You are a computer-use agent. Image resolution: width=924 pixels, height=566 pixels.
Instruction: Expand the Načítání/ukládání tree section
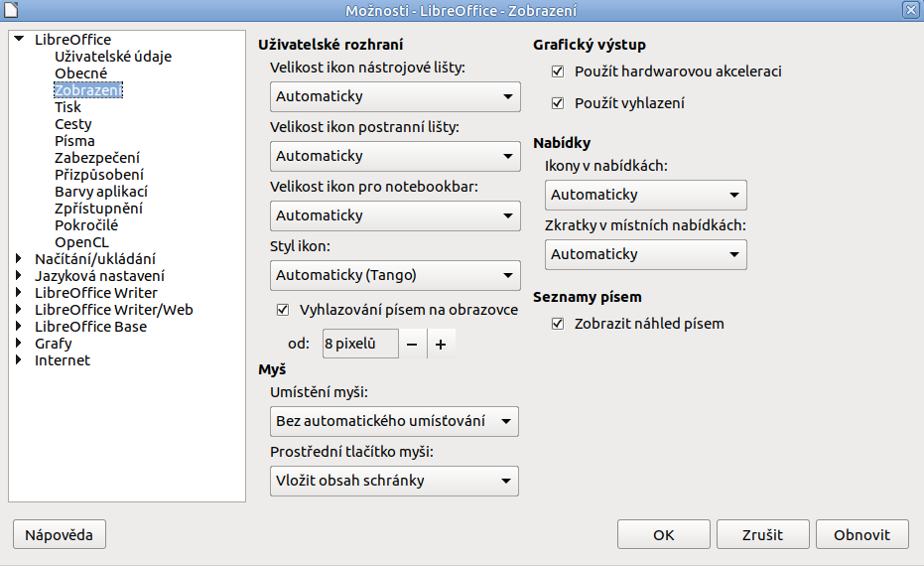tap(19, 258)
